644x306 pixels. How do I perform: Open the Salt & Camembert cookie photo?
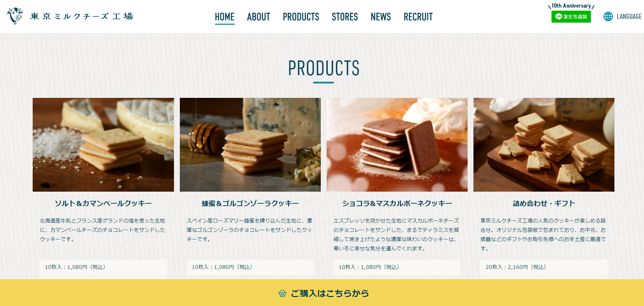click(103, 145)
